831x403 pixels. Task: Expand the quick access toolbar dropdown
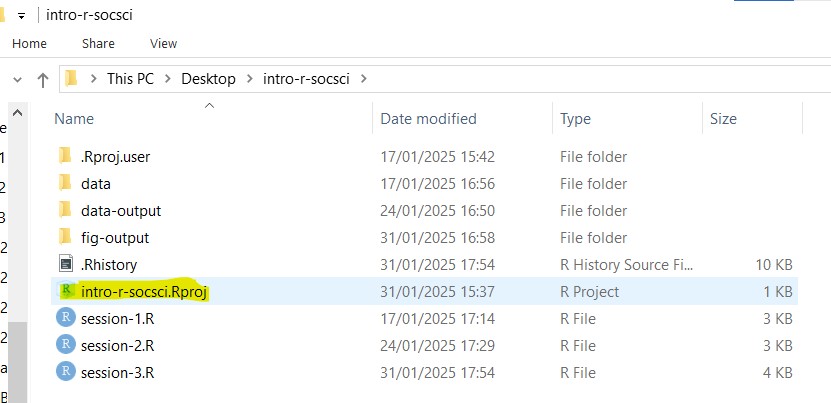[21, 16]
